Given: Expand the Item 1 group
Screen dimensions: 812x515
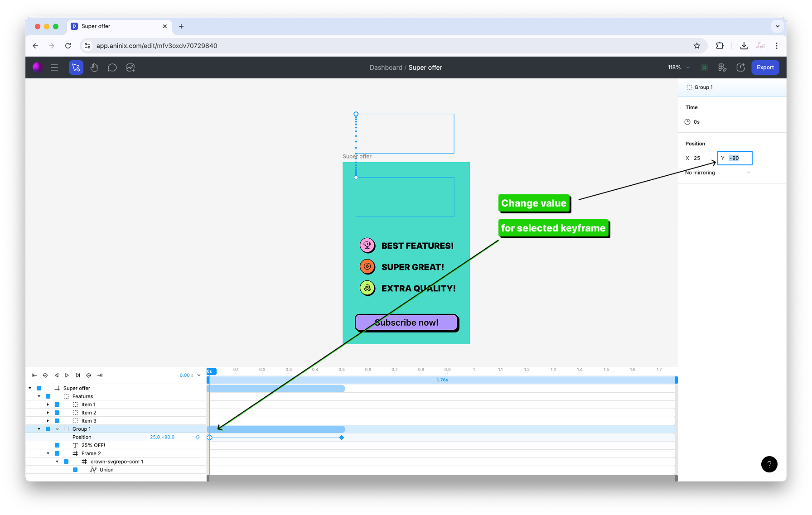Looking at the screenshot, I should tap(48, 404).
